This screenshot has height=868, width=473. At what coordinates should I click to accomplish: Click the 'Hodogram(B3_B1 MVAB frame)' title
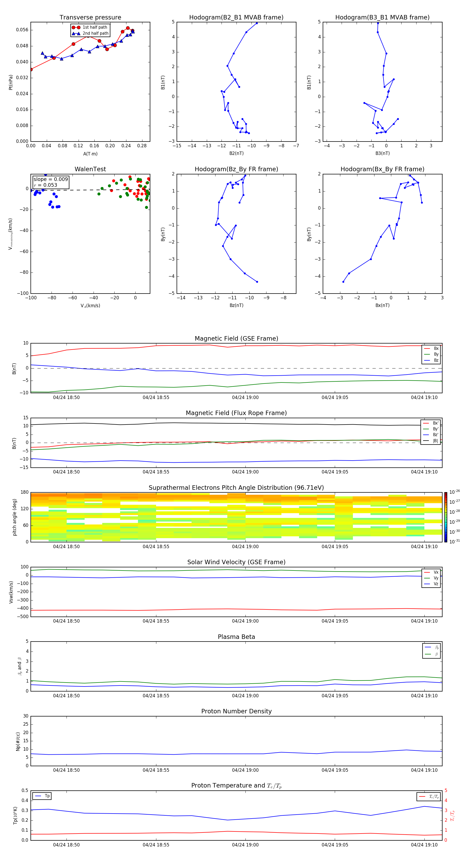click(382, 18)
